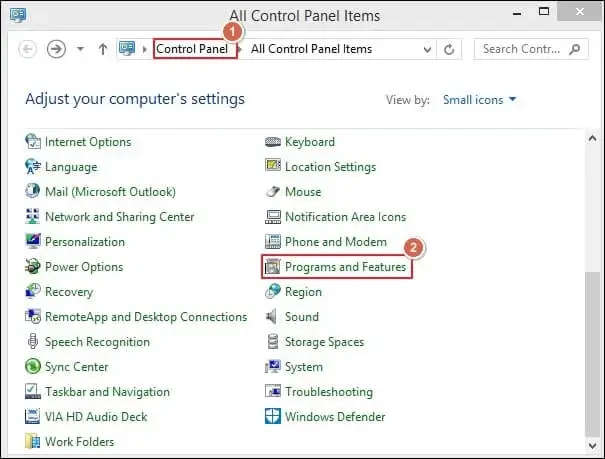Screen dimensions: 605x459
Task: Click the Programs and Features icon
Action: [273, 267]
